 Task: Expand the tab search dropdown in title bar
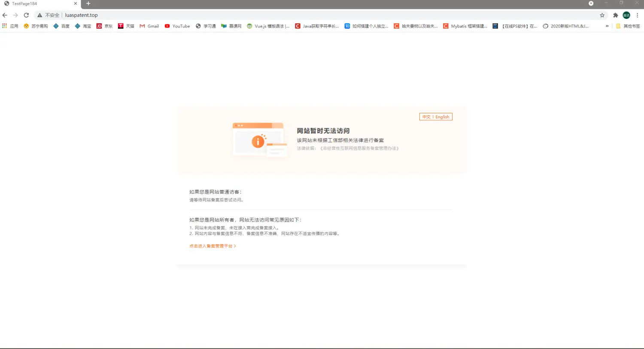[x=591, y=3]
